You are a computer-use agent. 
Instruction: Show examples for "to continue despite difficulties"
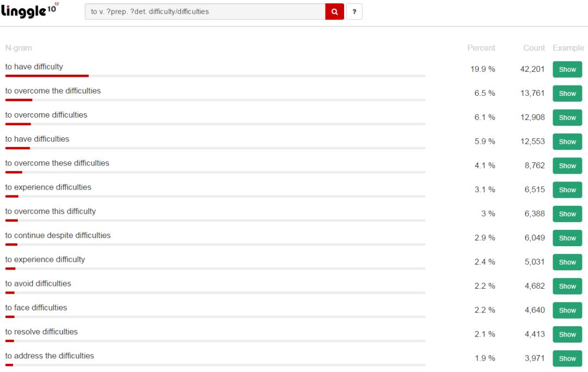pyautogui.click(x=567, y=238)
